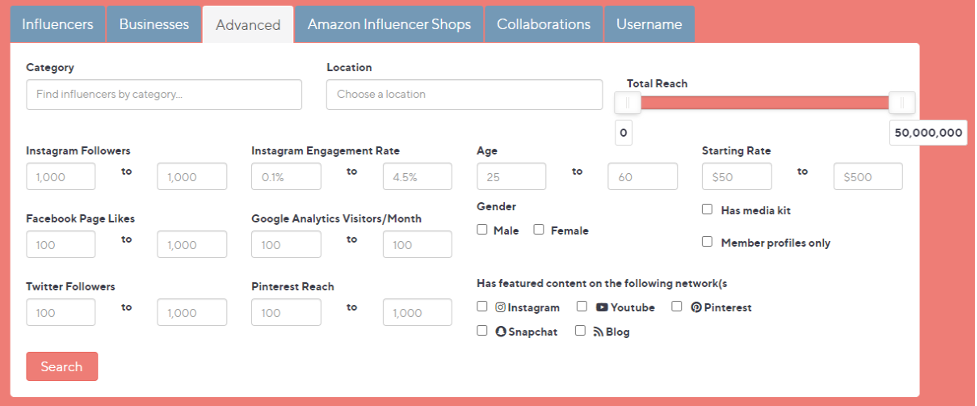This screenshot has height=406, width=977.
Task: Open the Choose a location field
Action: click(x=464, y=95)
